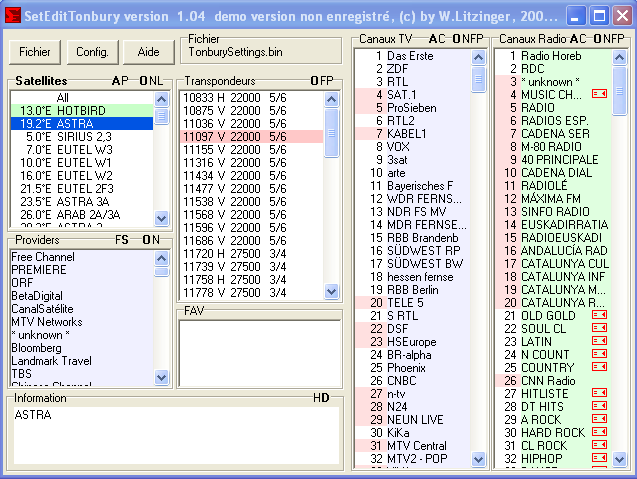Click the encryption icon beside A ROCK

tap(599, 419)
